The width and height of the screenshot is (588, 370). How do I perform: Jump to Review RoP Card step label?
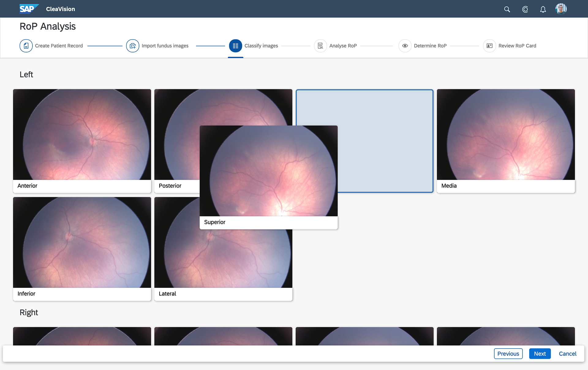click(x=517, y=46)
